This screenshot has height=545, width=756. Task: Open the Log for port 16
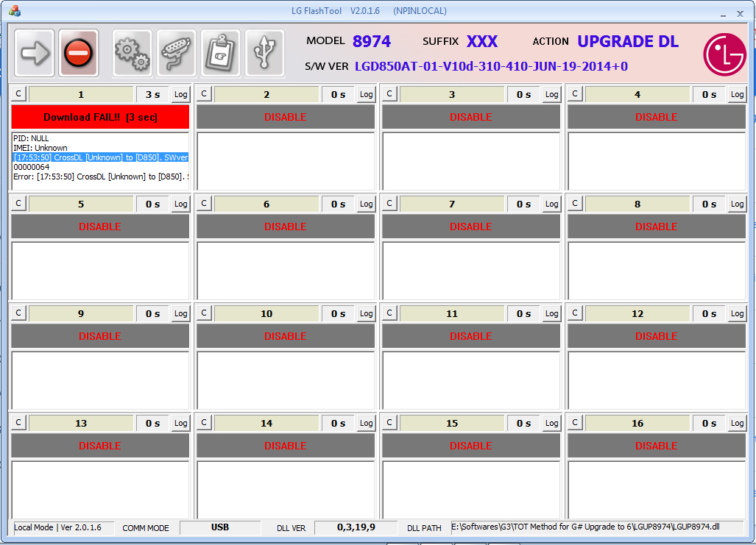[737, 423]
